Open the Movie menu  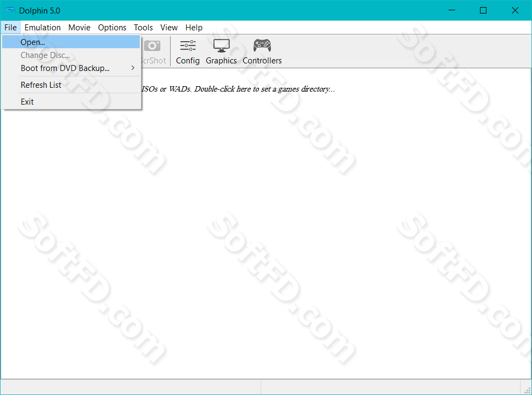80,28
